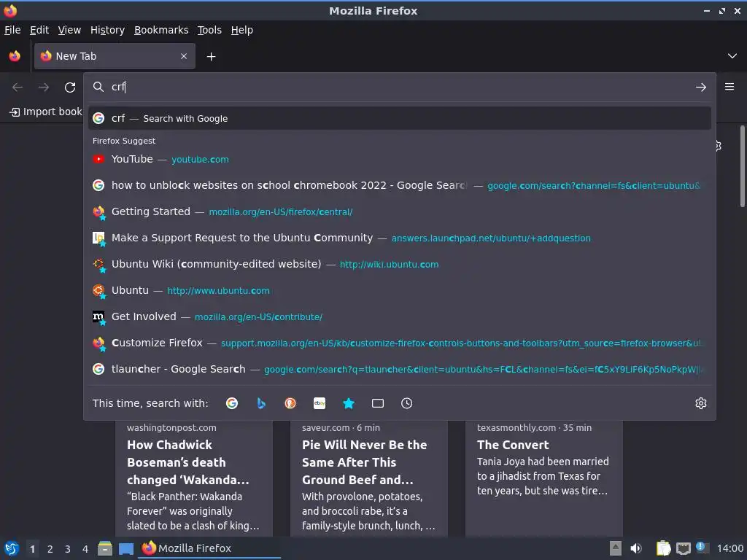Open the Help menu

242,30
